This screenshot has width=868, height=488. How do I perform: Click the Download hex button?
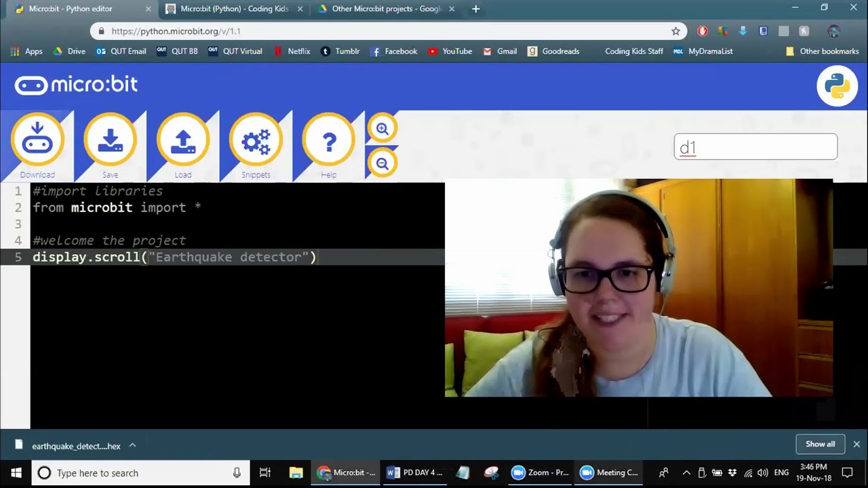click(37, 140)
